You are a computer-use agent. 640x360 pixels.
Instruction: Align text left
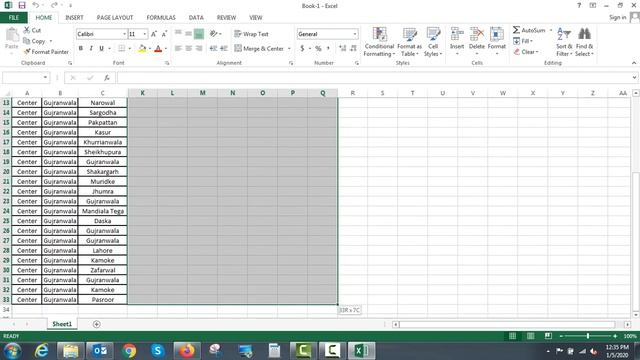(178, 48)
